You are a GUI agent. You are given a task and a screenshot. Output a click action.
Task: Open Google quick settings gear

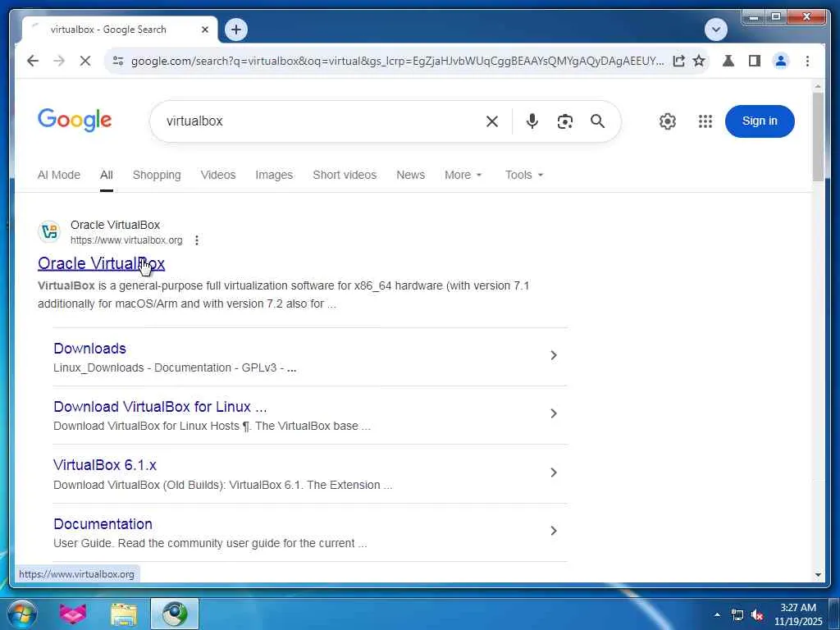pos(667,121)
